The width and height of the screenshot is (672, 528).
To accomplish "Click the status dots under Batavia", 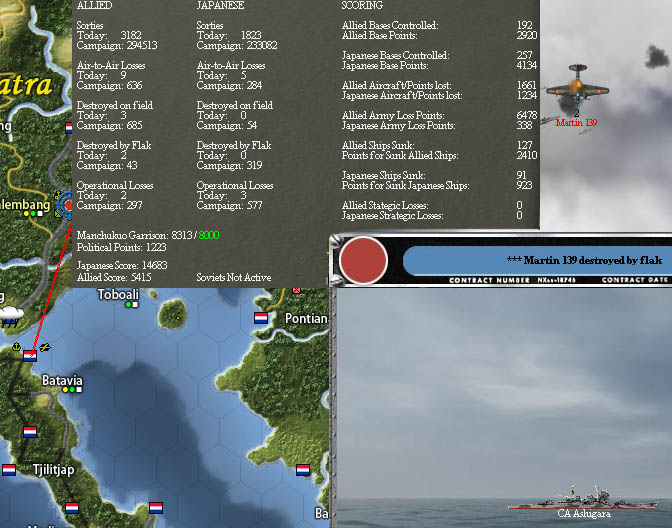I will [72, 390].
